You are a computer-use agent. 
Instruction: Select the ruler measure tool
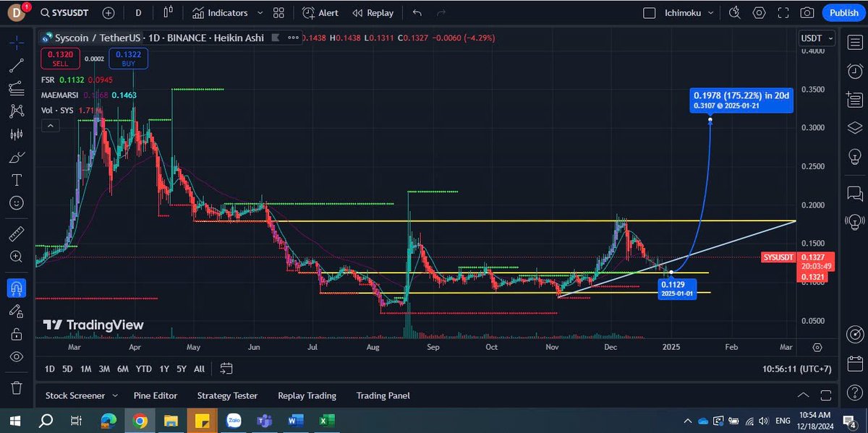[17, 233]
